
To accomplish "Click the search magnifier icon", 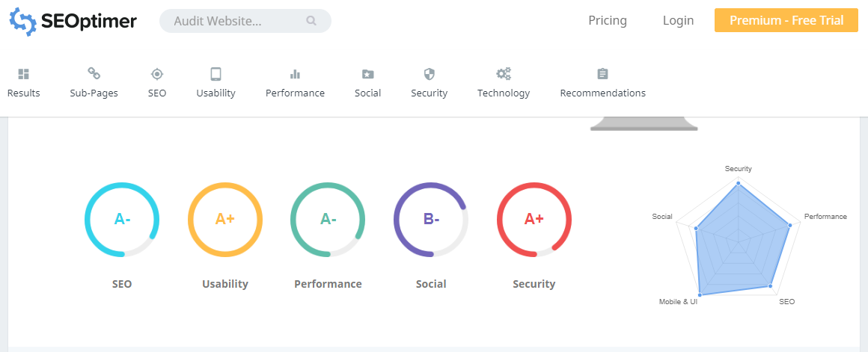I will [x=311, y=21].
